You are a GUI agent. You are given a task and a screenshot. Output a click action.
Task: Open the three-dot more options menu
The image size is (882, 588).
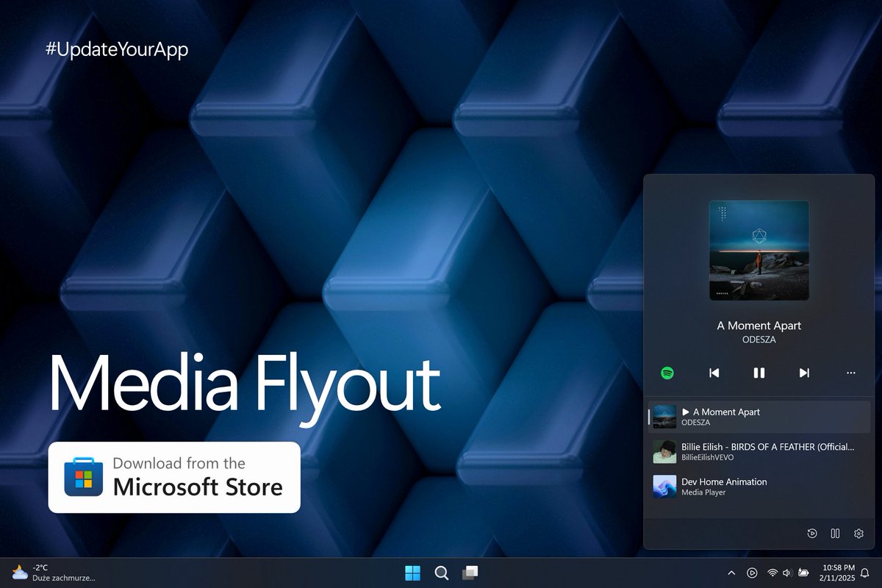(x=850, y=373)
